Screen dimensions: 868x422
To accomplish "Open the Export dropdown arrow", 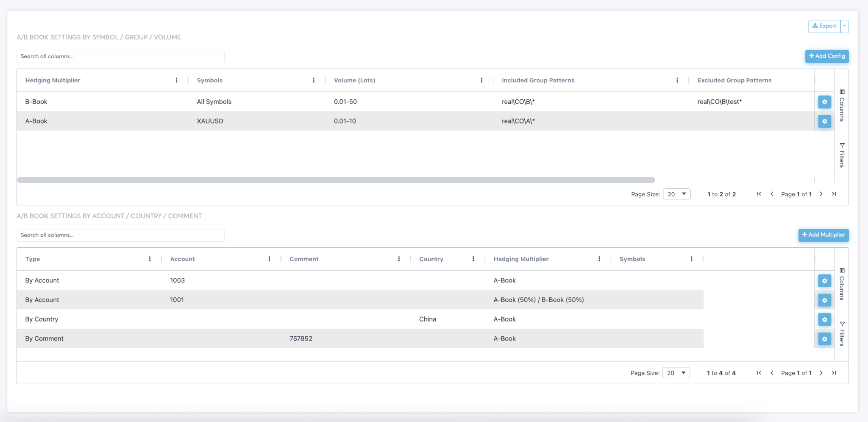I will [845, 26].
